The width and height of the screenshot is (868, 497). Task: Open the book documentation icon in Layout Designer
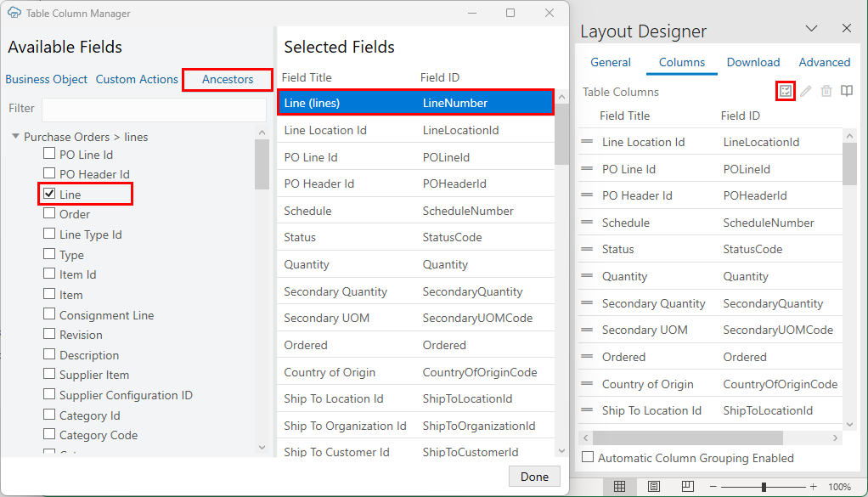coord(847,91)
